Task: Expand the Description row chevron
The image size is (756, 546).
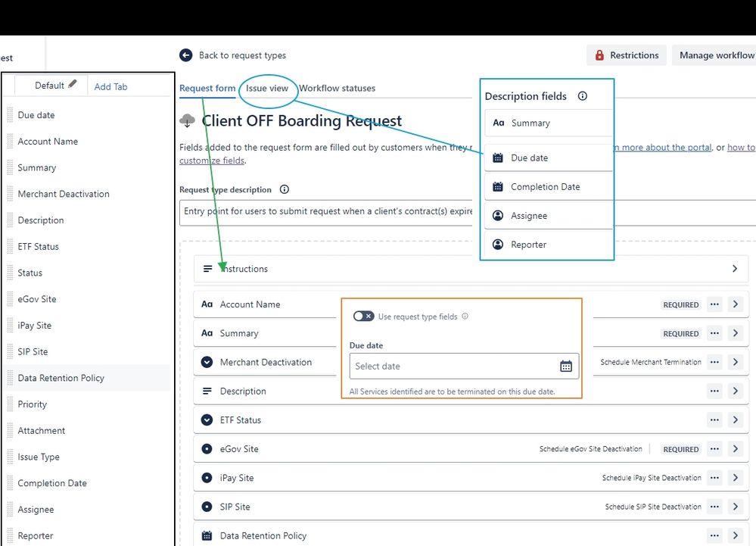Action: point(736,392)
